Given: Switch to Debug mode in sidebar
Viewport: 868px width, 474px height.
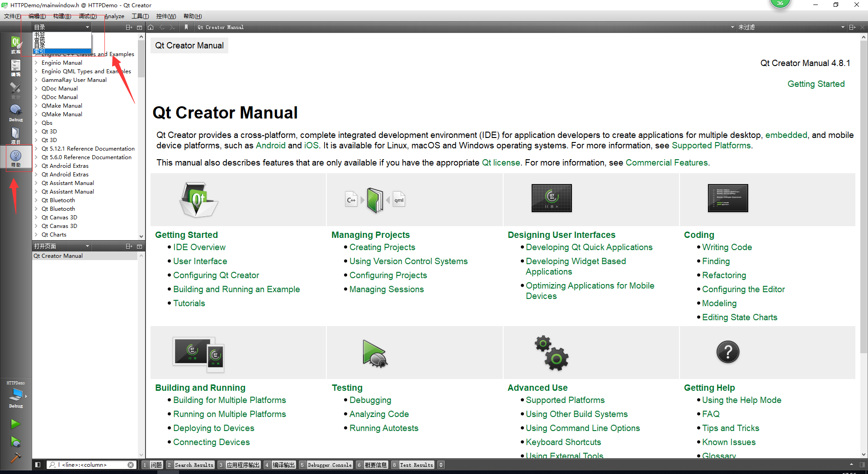Looking at the screenshot, I should 16,113.
